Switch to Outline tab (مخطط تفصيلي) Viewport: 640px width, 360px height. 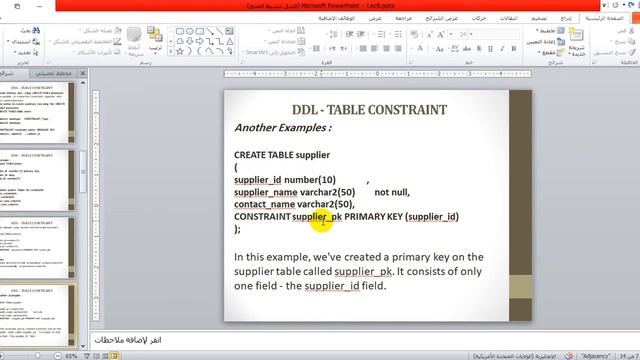pos(53,73)
